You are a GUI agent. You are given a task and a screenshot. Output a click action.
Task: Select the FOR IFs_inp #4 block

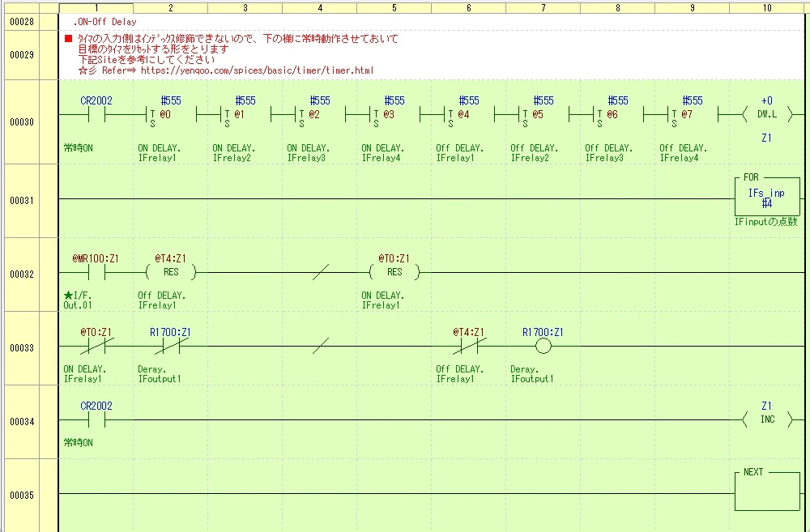tap(767, 194)
